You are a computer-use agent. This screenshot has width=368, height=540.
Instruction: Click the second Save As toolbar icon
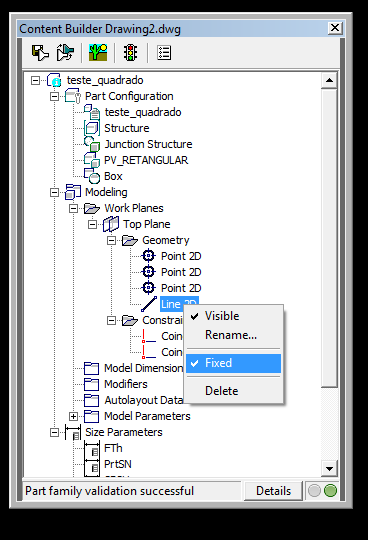click(65, 53)
